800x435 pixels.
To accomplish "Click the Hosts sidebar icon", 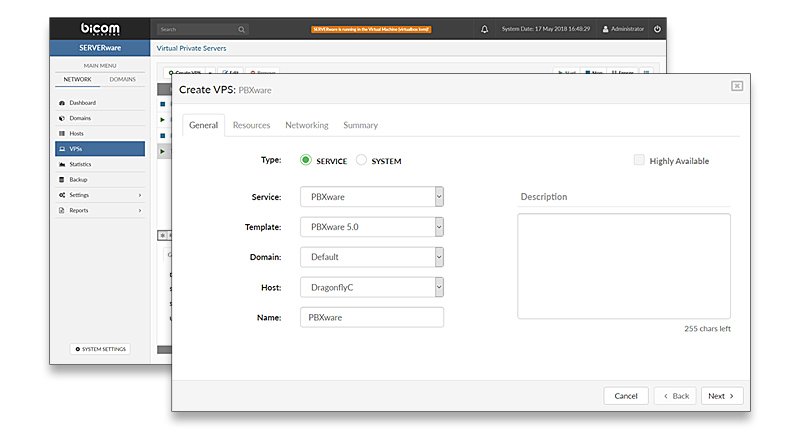I will tap(62, 134).
